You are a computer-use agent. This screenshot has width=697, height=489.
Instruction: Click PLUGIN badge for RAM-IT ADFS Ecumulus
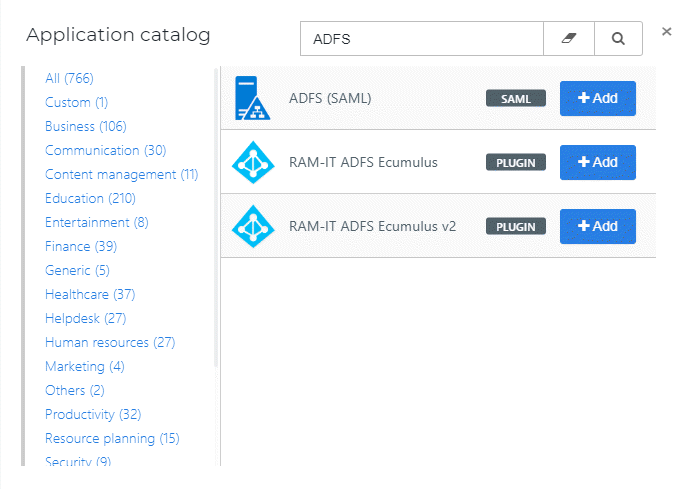[x=516, y=163]
